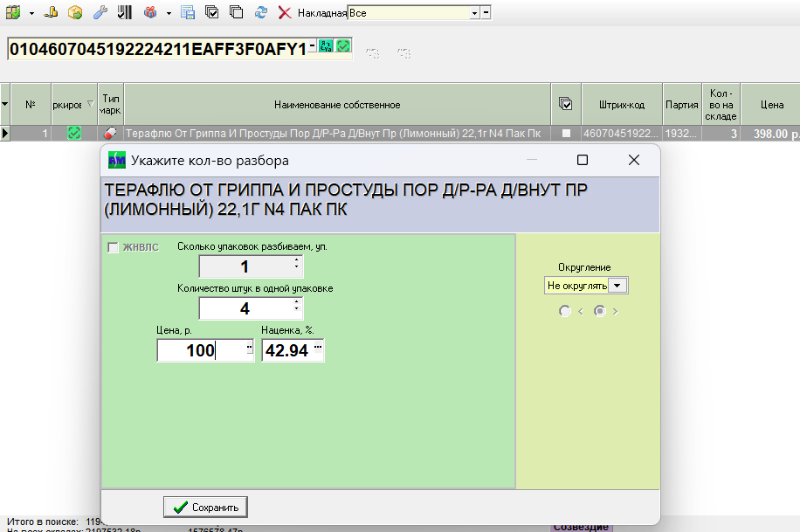Click the checkbox-stack icon in grid header
Screen dimensions: 800x532
(x=565, y=104)
